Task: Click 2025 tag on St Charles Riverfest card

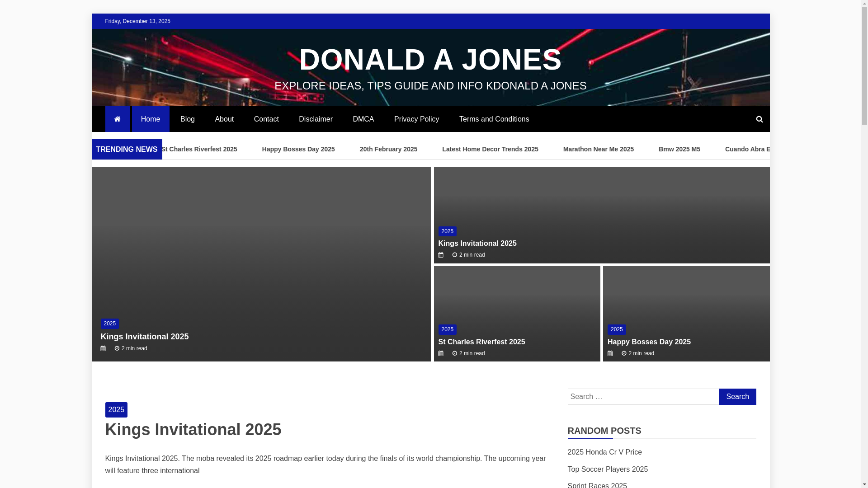Action: (x=448, y=329)
